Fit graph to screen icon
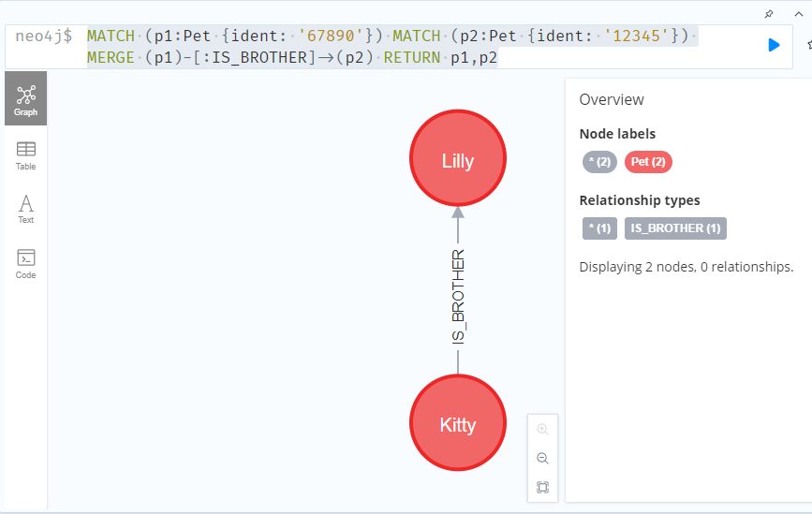The height and width of the screenshot is (514, 812). click(x=542, y=487)
